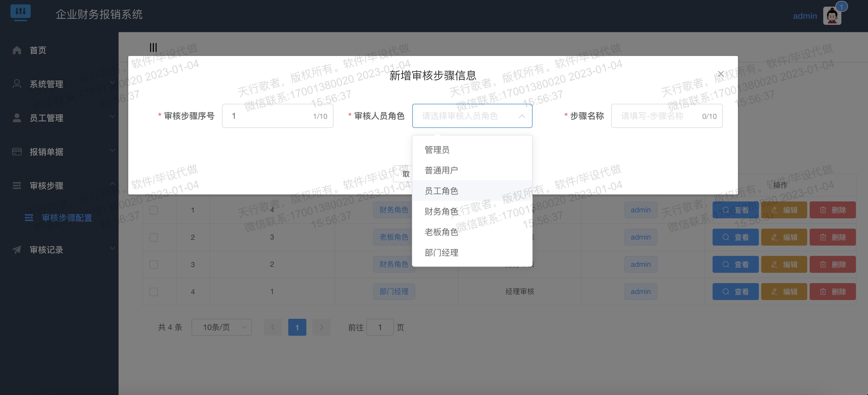Click the app logo in header
The image size is (868, 395).
tap(21, 13)
